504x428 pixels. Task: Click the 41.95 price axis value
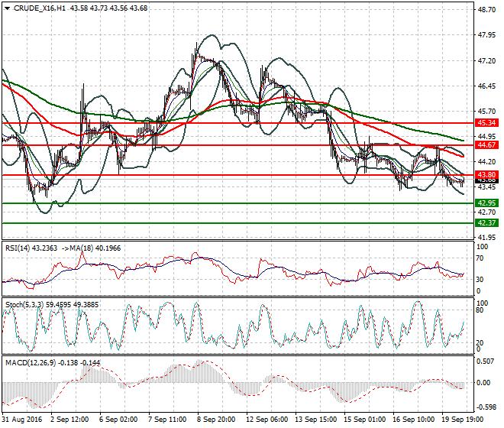point(486,238)
